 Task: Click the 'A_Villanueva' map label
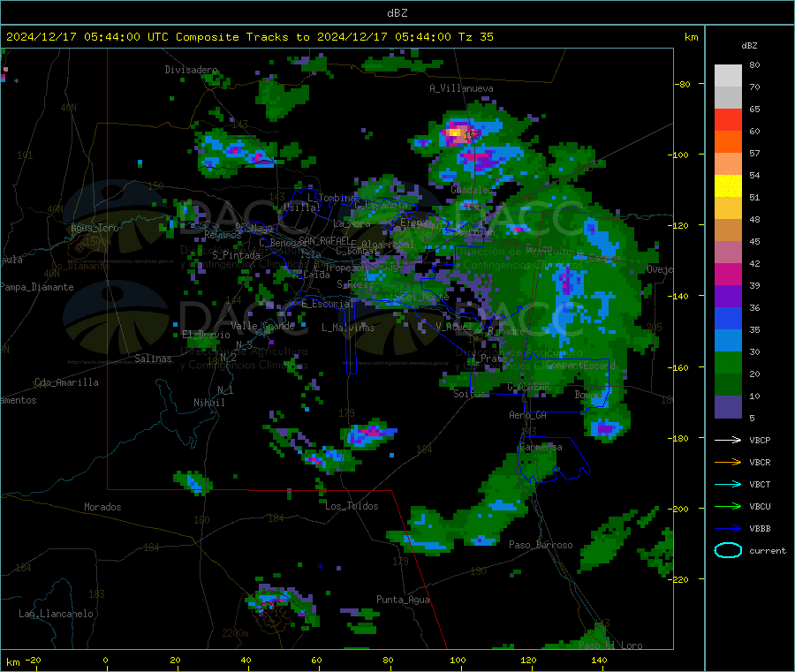[x=461, y=88]
